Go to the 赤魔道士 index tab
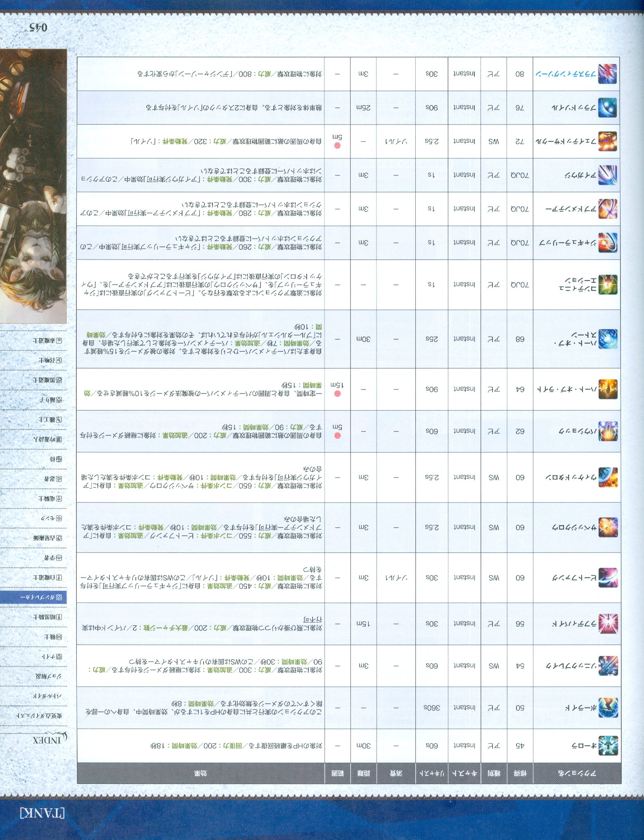Screen dimensions: 644x840 (48, 341)
